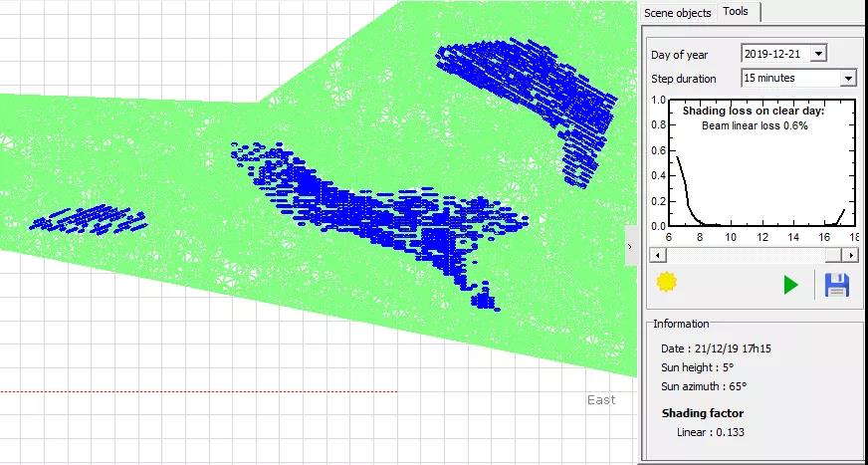Click the 2019-12-21 date field
The image size is (868, 465).
[x=774, y=54]
